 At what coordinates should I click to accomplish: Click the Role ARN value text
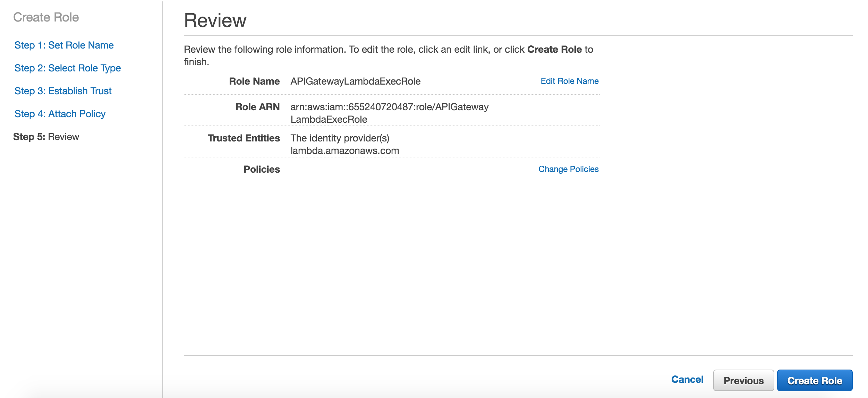[389, 107]
